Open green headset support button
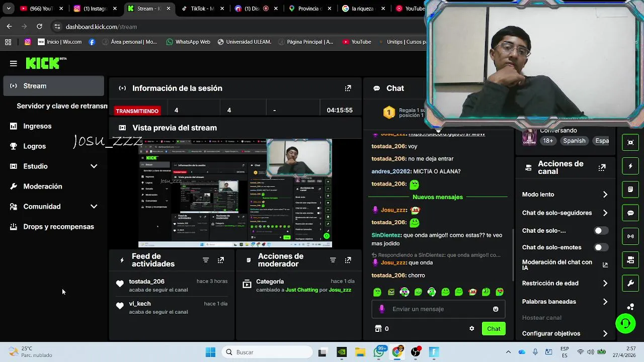Image resolution: width=644 pixels, height=362 pixels. coord(625,323)
